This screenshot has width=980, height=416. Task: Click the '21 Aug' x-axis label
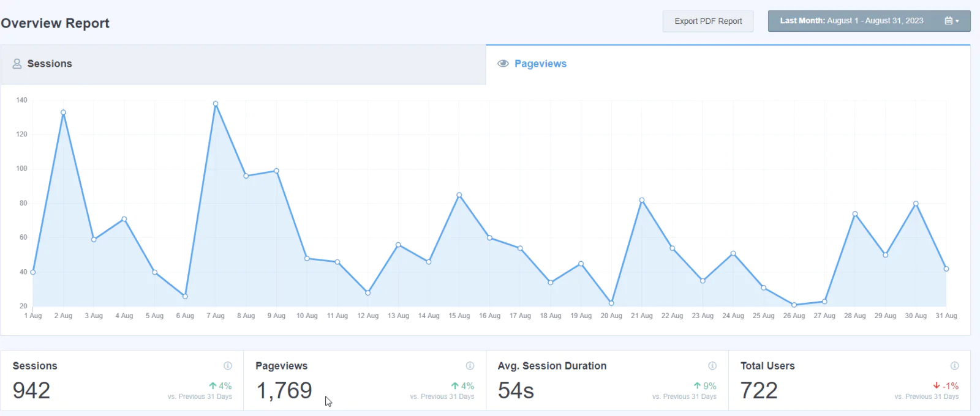coord(642,316)
